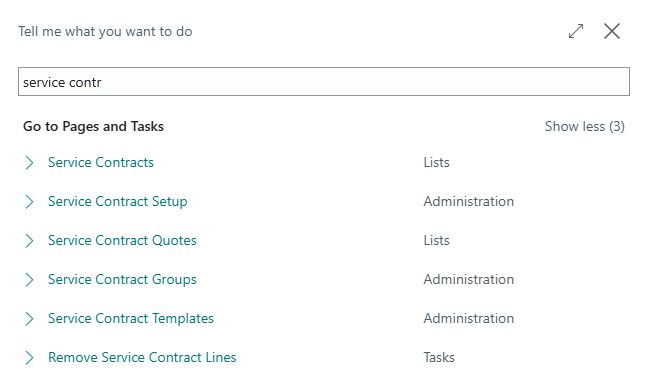
Task: Expand the chevron beside Service Contract Groups
Action: (29, 280)
